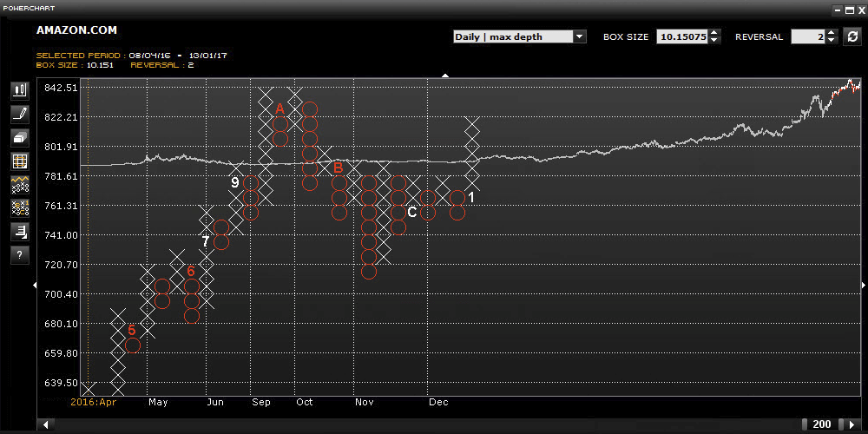Select the eraser tool

pyautogui.click(x=20, y=138)
